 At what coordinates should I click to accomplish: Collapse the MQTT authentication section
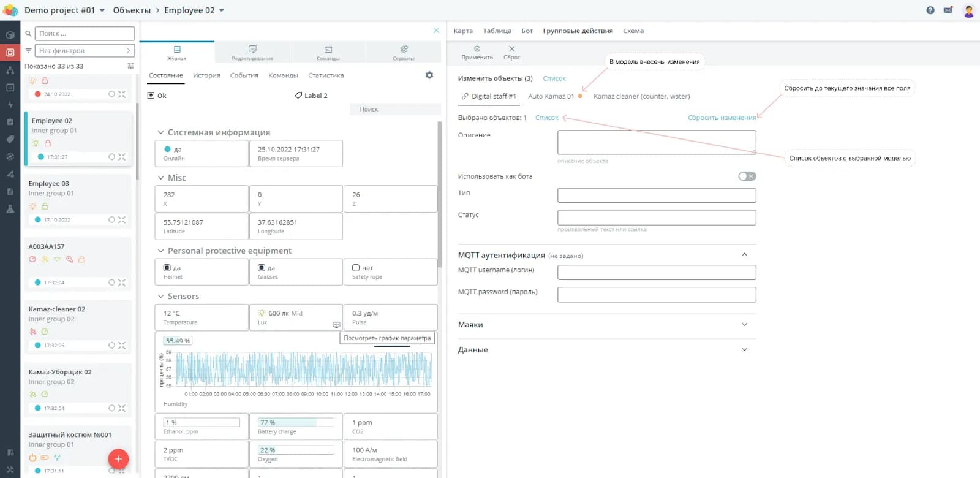tap(744, 255)
